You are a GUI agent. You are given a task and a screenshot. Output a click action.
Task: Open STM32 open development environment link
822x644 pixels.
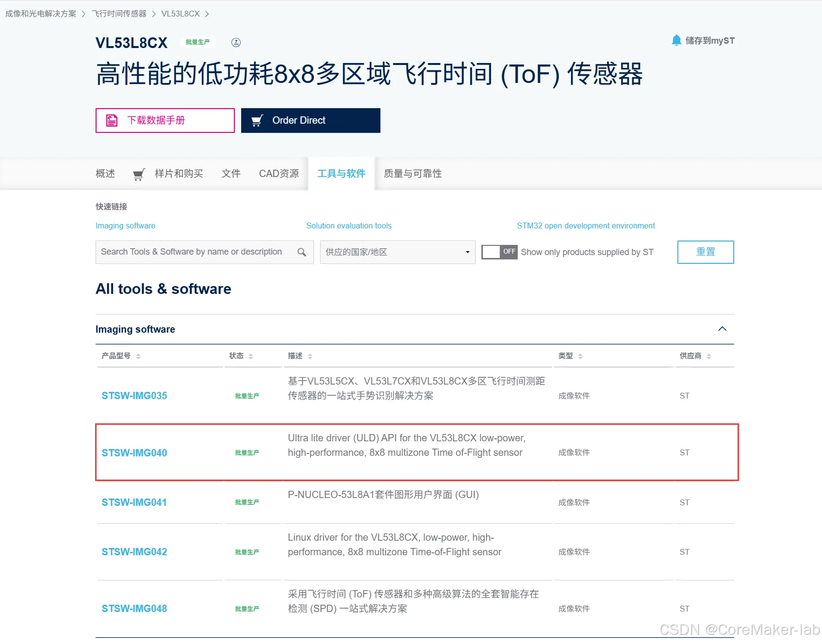pyautogui.click(x=586, y=226)
